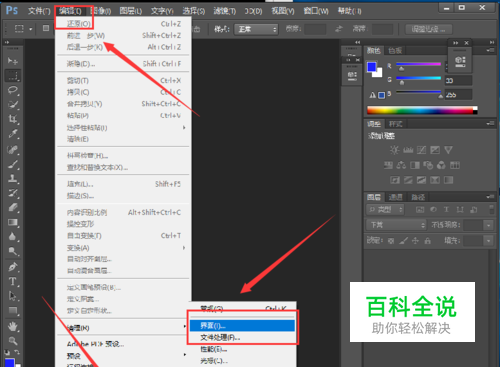
Task: Open the fill (填充) dropdown arrow
Action: pos(488,240)
